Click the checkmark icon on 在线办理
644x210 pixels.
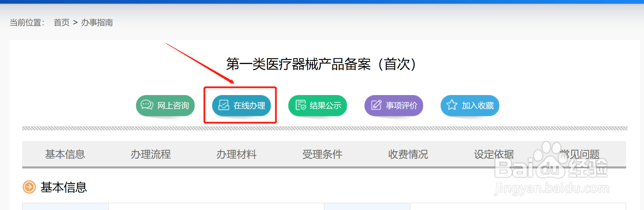[x=224, y=105]
